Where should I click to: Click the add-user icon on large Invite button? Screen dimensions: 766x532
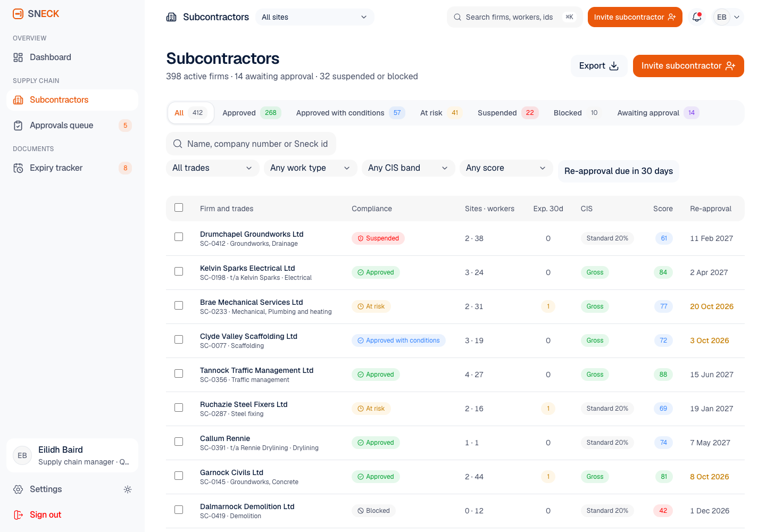click(730, 66)
